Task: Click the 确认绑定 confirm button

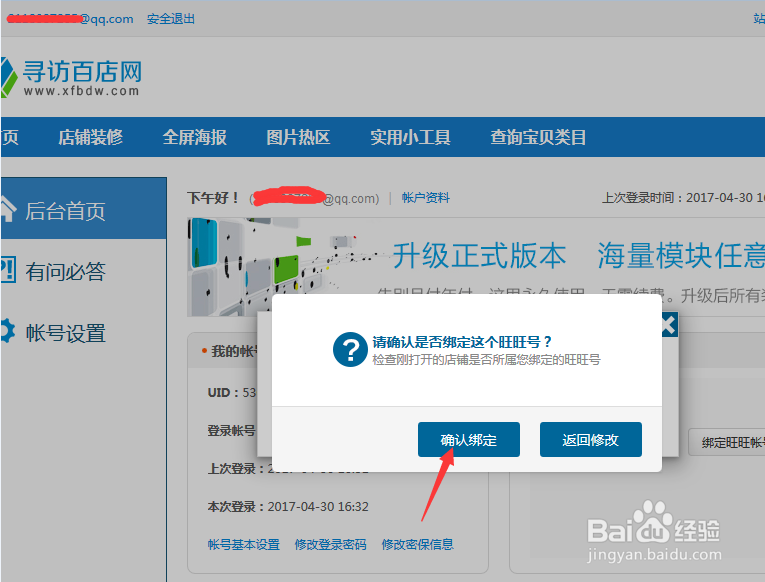Action: click(x=468, y=440)
